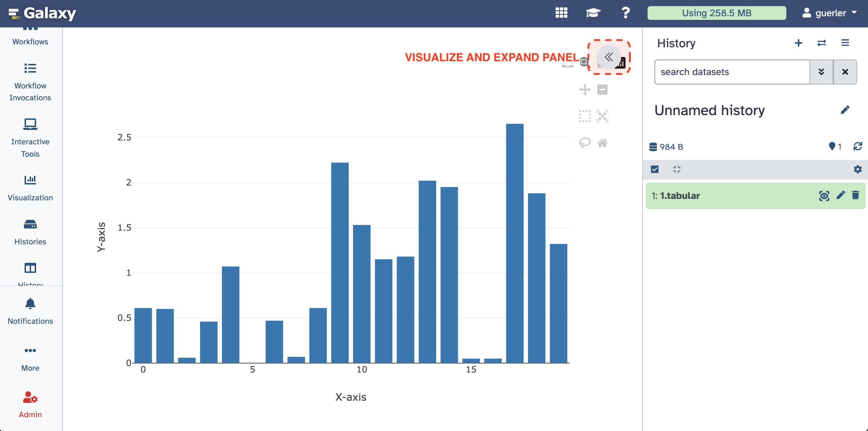The width and height of the screenshot is (868, 431).
Task: Toggle the select-all datasets checkbox
Action: [655, 169]
